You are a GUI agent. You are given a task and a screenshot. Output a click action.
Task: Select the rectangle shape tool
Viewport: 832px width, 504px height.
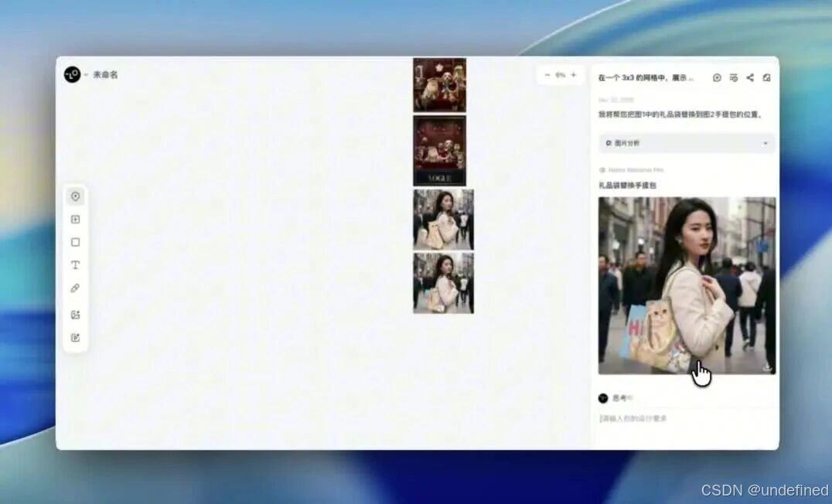tap(75, 242)
